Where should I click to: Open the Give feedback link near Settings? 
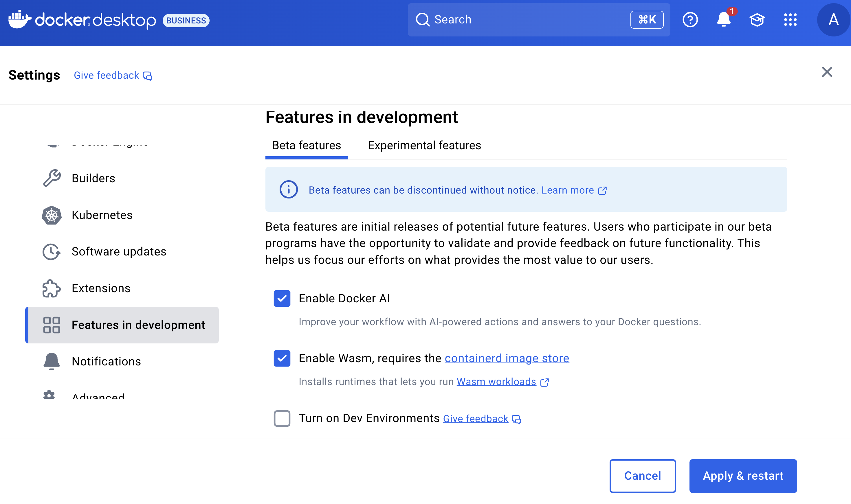(106, 76)
